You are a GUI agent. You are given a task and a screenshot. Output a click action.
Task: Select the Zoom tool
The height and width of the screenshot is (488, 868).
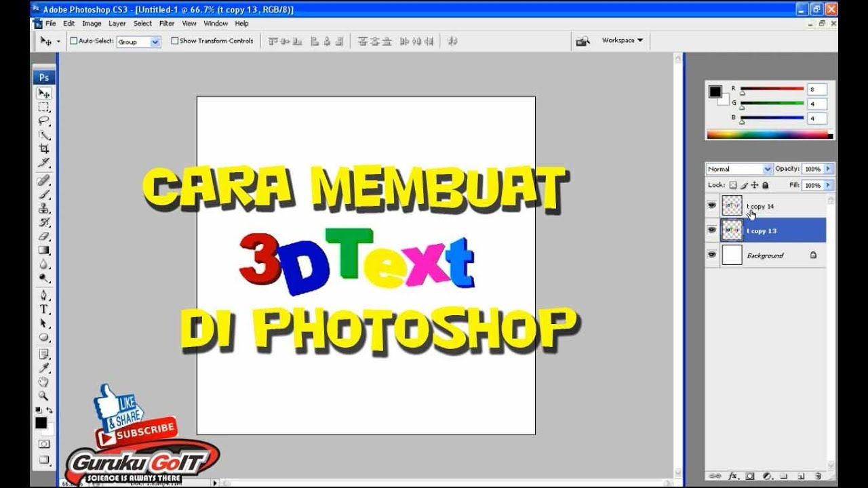point(44,395)
